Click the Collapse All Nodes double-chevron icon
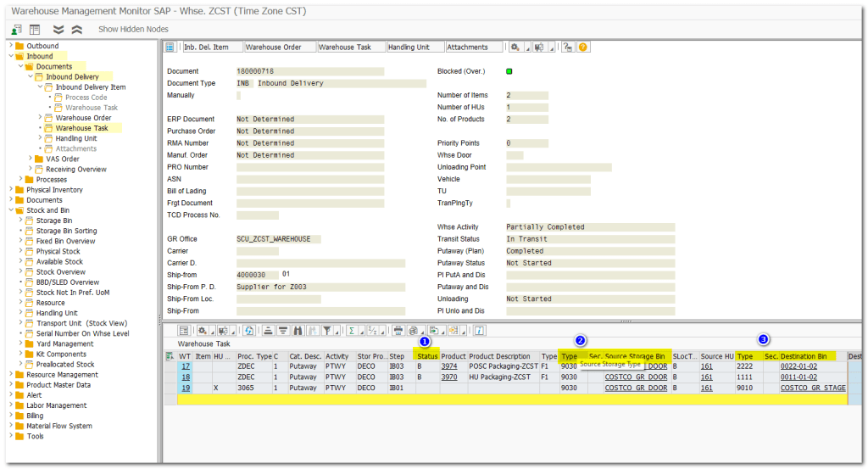This screenshot has width=868, height=469. [x=77, y=29]
